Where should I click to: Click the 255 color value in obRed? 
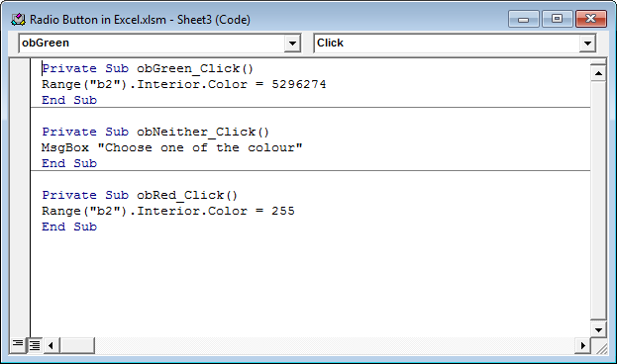click(x=283, y=211)
